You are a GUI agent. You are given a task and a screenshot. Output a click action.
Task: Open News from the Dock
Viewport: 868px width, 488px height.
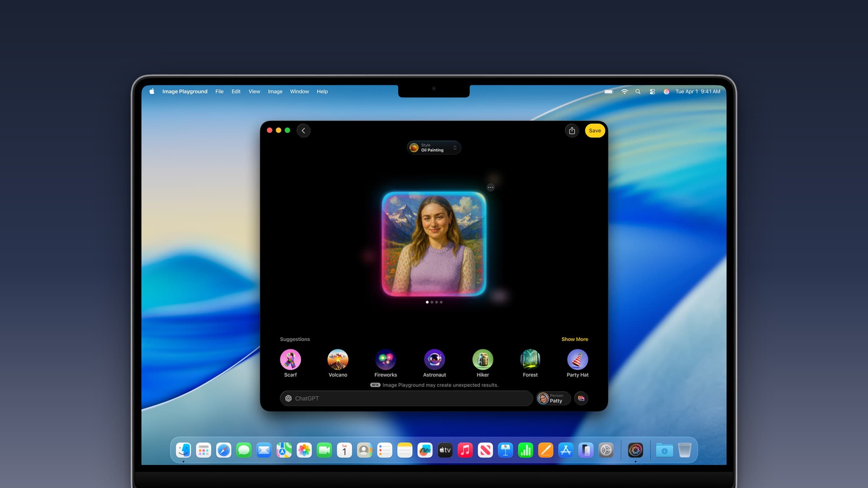(485, 450)
